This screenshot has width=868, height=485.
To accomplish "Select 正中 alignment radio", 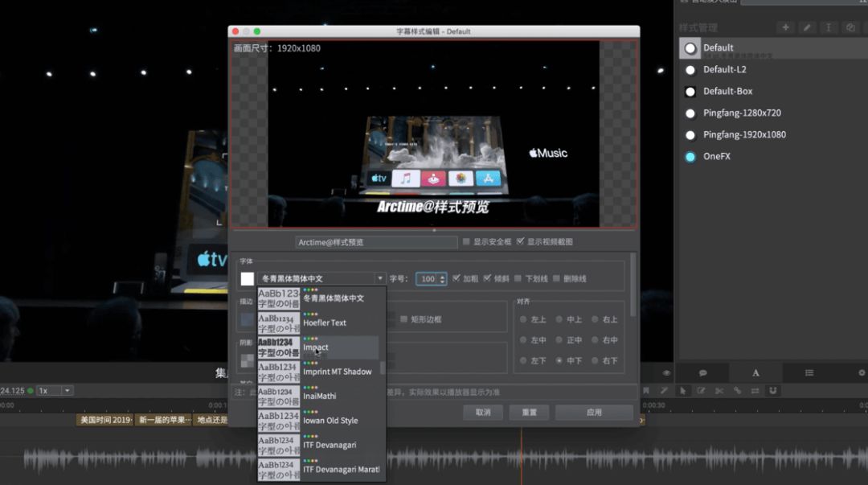I will [x=559, y=339].
